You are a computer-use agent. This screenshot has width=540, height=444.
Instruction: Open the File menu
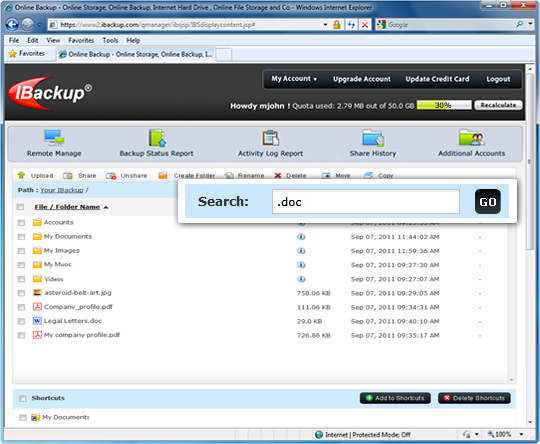[14, 40]
